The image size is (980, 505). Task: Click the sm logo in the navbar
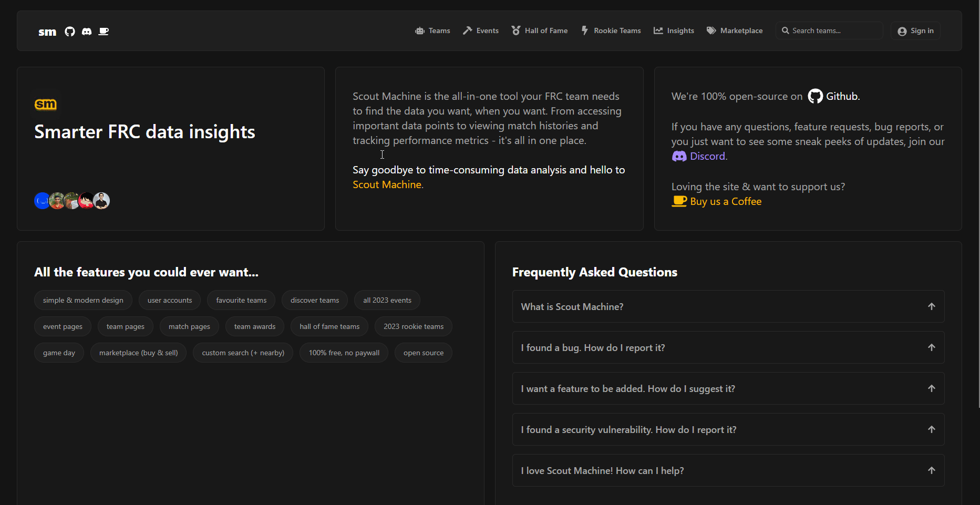47,32
